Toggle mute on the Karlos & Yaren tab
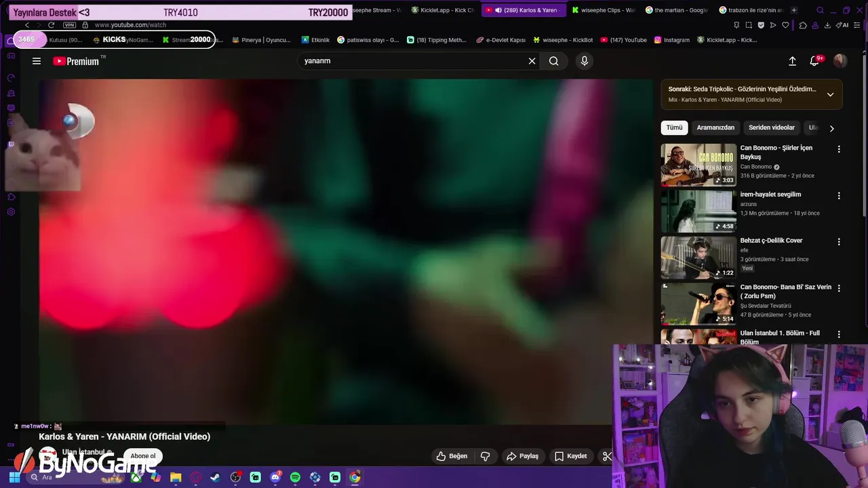This screenshot has width=868, height=488. [x=498, y=10]
